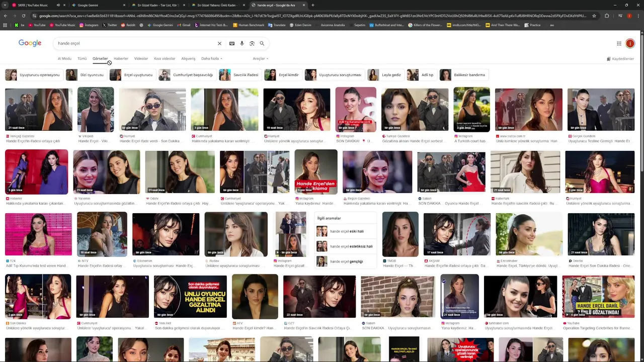
Task: Open the 'And Then There We...' bookmark
Action: tap(503, 25)
